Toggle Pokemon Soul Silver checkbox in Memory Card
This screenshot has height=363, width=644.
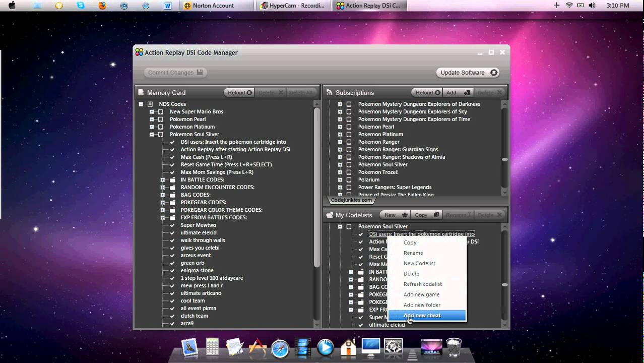(161, 135)
